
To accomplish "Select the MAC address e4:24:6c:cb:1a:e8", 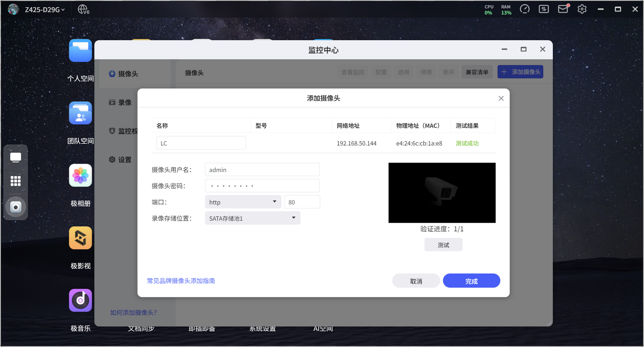I will coord(419,143).
